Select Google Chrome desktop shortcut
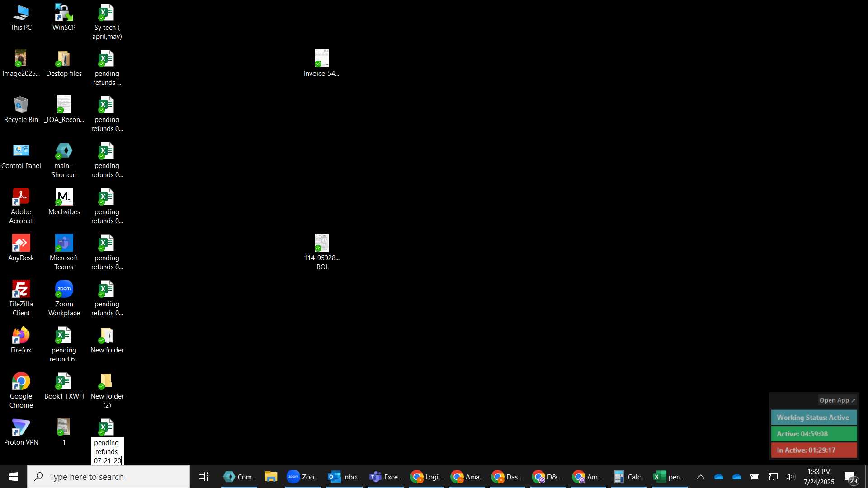 21,391
